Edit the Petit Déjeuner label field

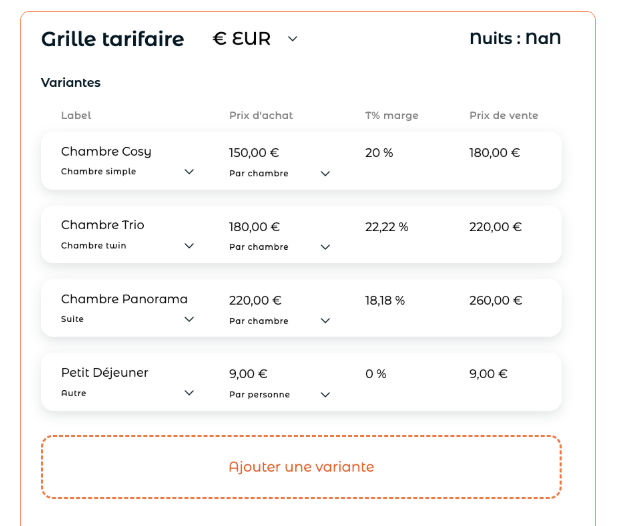(105, 373)
